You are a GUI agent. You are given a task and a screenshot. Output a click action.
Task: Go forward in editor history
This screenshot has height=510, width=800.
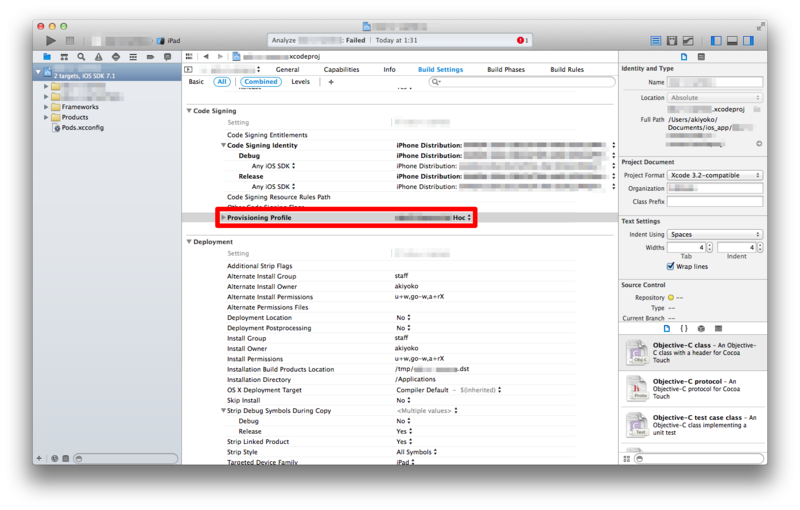(x=220, y=56)
